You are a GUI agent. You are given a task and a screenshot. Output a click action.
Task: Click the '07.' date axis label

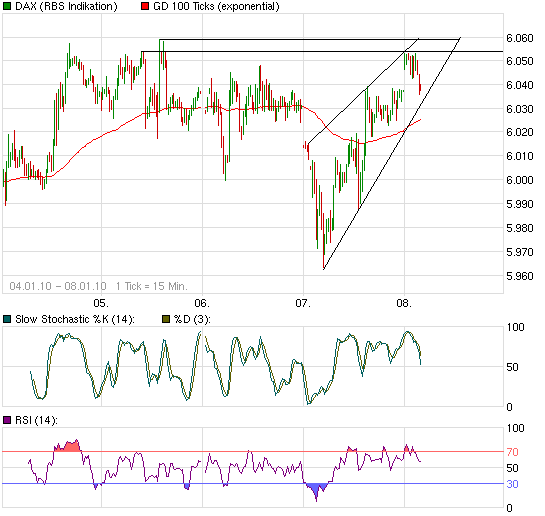tap(303, 303)
